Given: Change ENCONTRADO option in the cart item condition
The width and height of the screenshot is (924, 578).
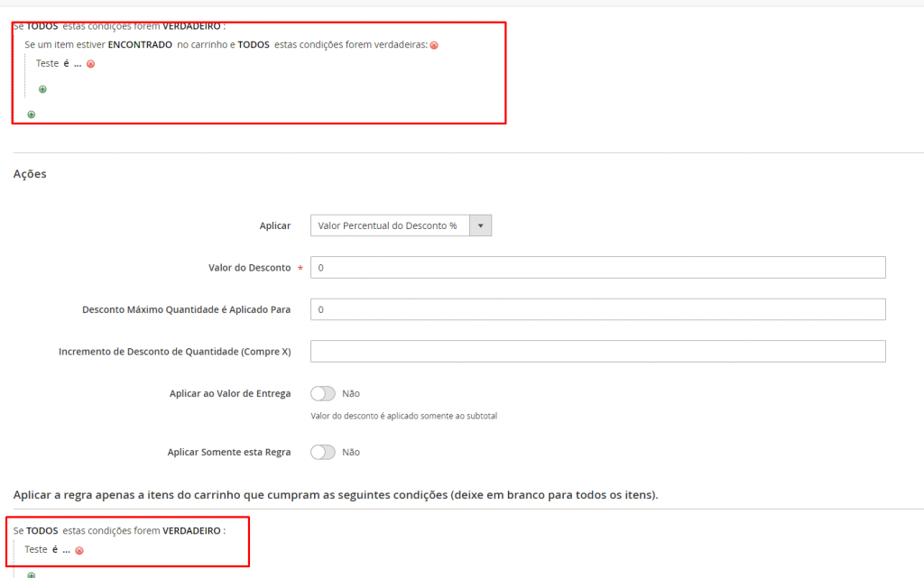Looking at the screenshot, I should (140, 44).
